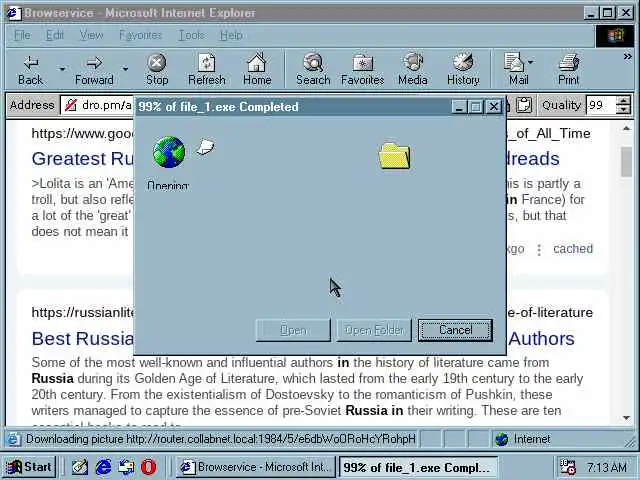
Task: Open the Best Russian Authors result link
Action: tap(82, 339)
